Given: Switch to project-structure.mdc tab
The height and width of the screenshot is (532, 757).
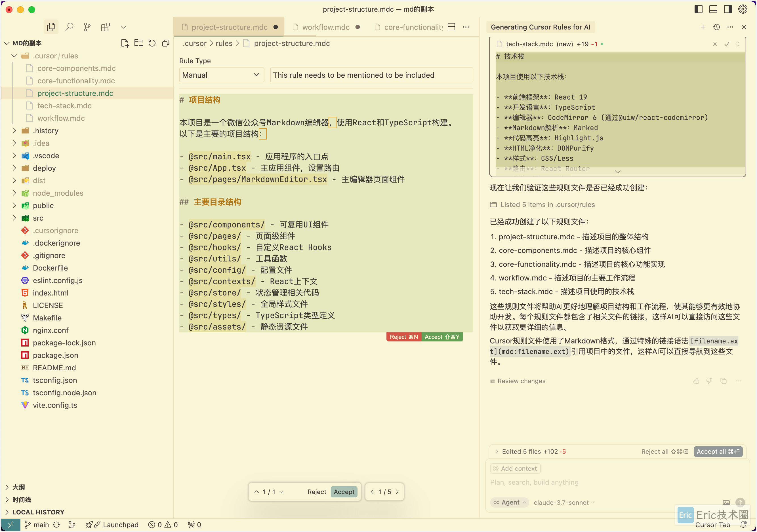Looking at the screenshot, I should coord(229,27).
